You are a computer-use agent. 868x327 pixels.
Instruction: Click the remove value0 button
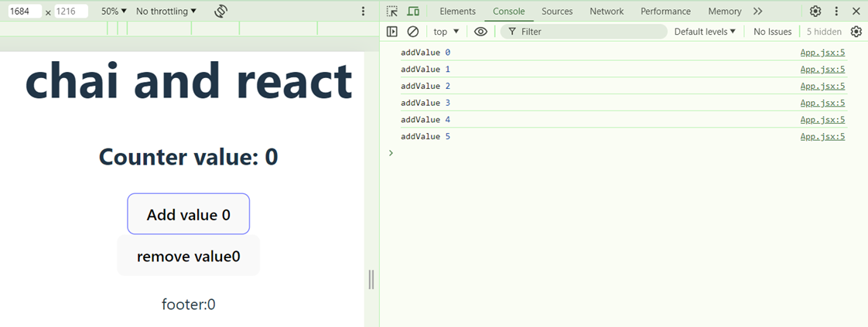188,256
